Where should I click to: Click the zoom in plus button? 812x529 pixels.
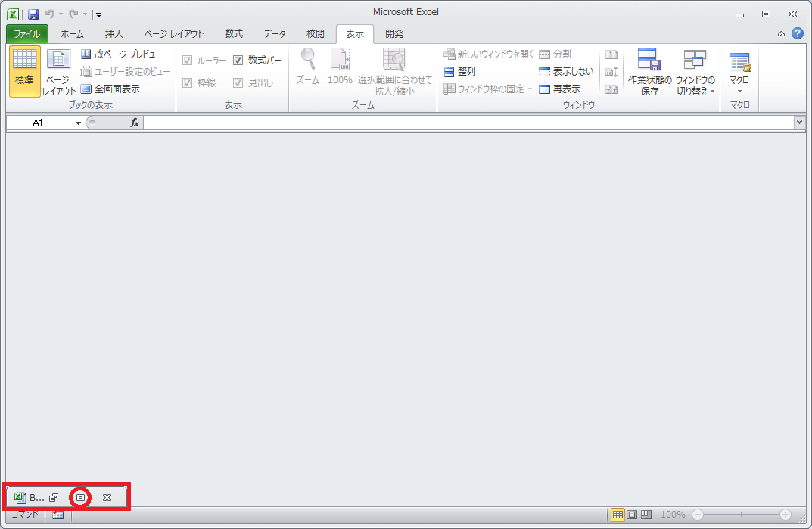click(x=786, y=515)
